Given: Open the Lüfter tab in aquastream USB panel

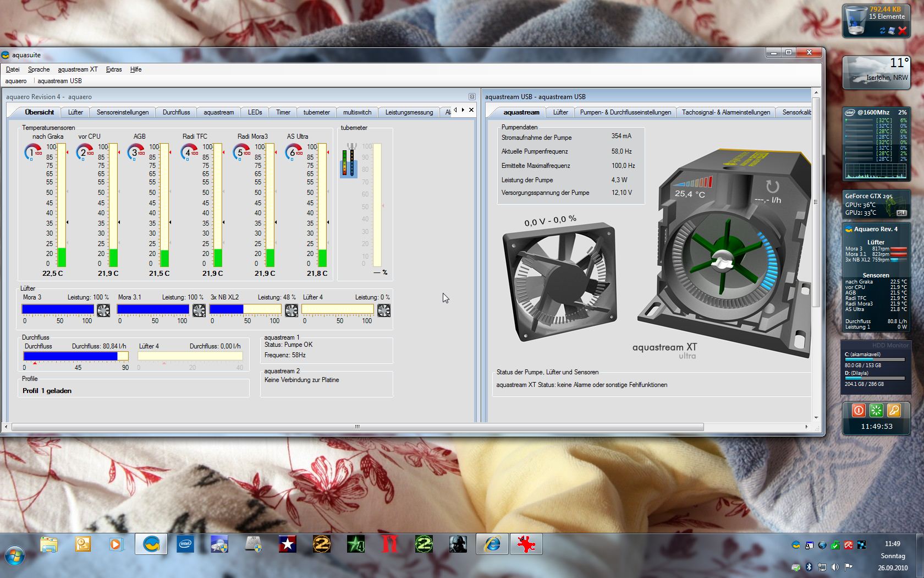Looking at the screenshot, I should coord(560,112).
